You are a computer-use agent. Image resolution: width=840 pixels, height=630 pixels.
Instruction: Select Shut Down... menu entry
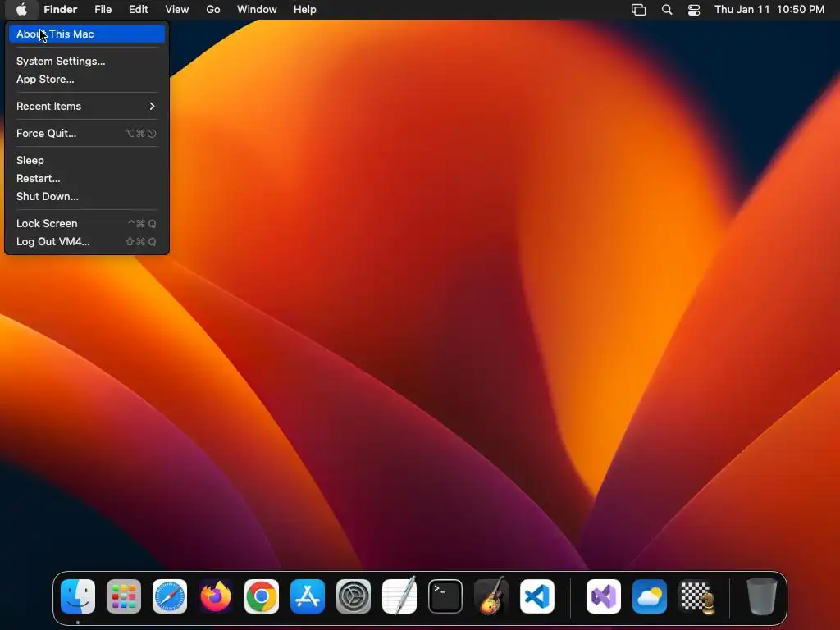(x=87, y=197)
